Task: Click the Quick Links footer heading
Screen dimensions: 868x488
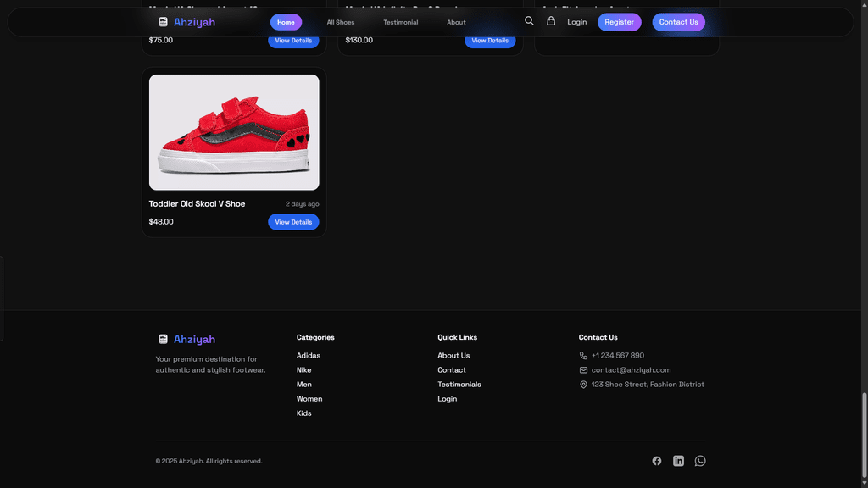Action: point(457,337)
